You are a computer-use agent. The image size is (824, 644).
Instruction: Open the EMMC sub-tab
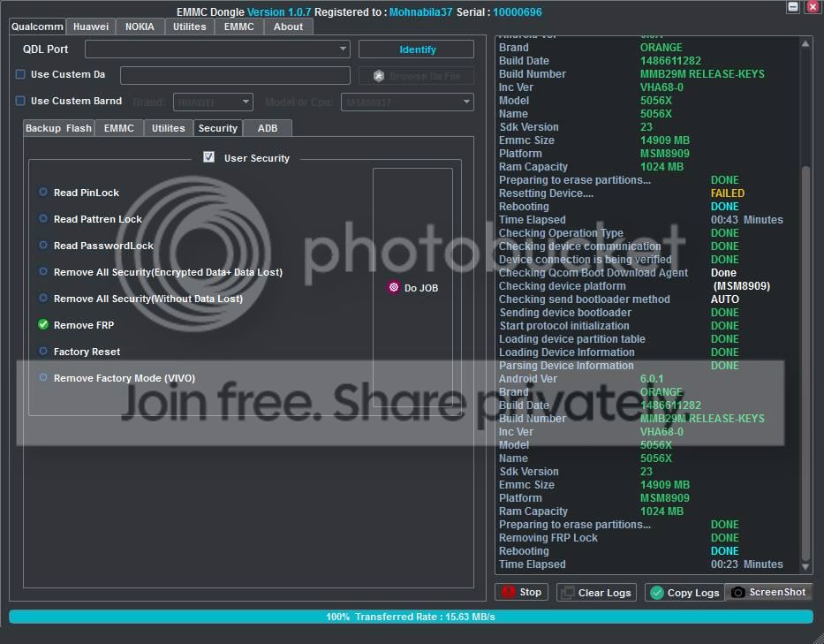click(x=118, y=128)
